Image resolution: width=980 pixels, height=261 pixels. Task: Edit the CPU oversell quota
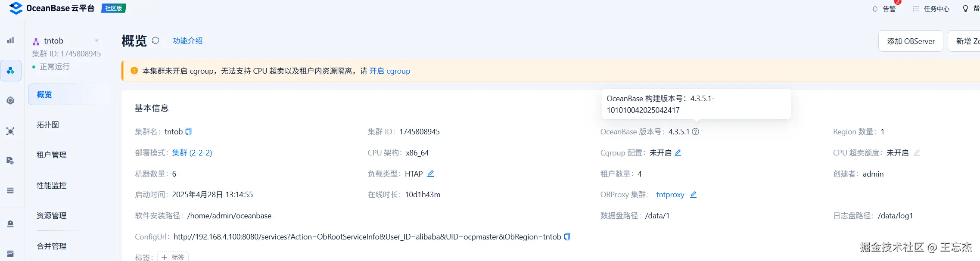click(917, 152)
